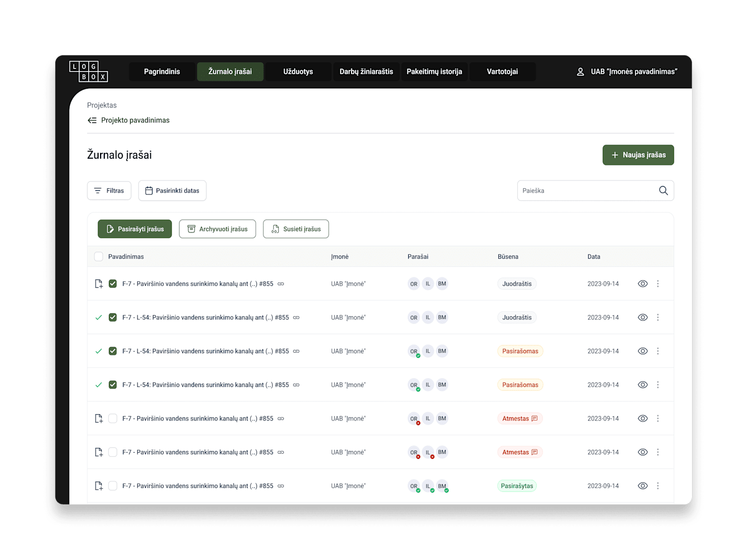This screenshot has width=747, height=560.
Task: Click document icon on the Pasirašytas row
Action: (99, 486)
